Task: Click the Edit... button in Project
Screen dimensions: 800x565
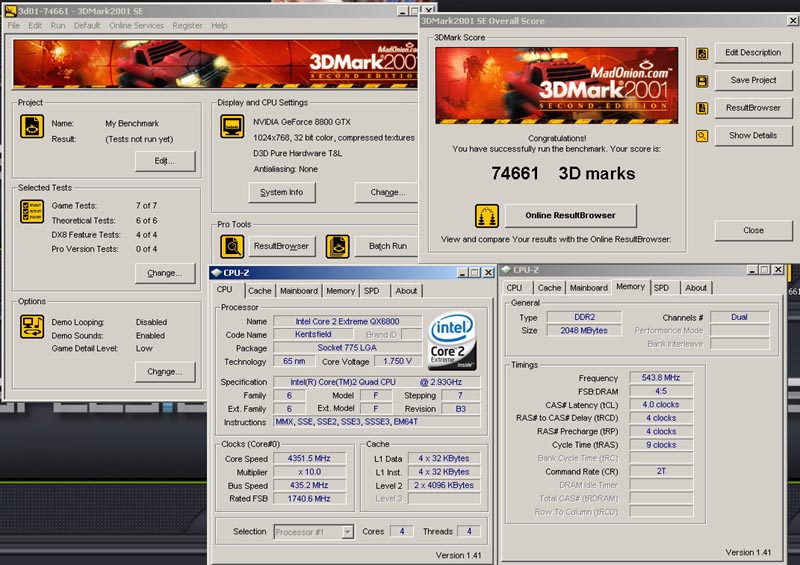Action: click(x=165, y=161)
